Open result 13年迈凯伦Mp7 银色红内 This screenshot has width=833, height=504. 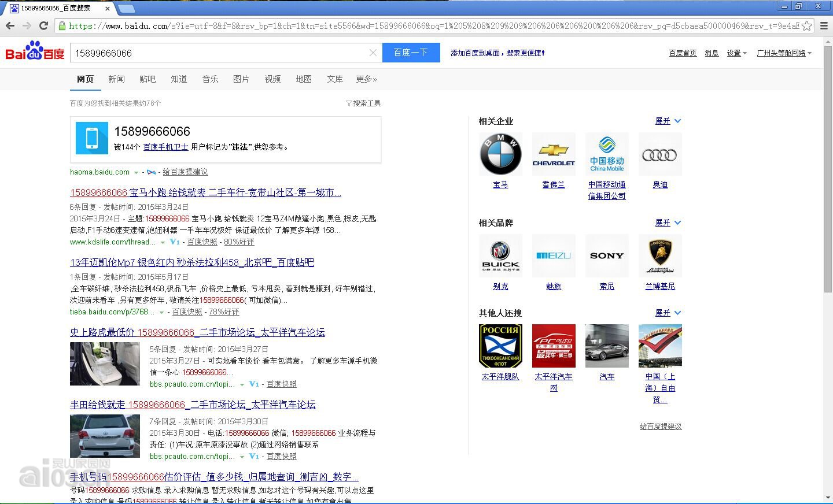pyautogui.click(x=192, y=262)
